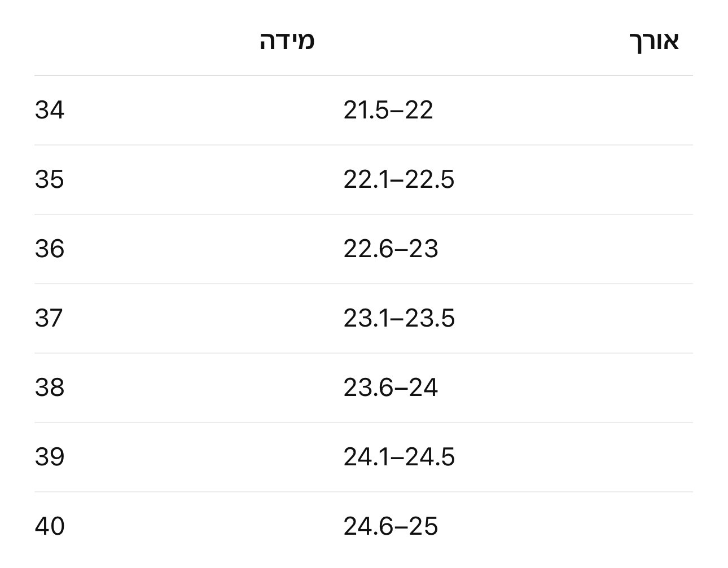This screenshot has height=568, width=728.
Task: Click the מידה column header
Action: pos(287,42)
